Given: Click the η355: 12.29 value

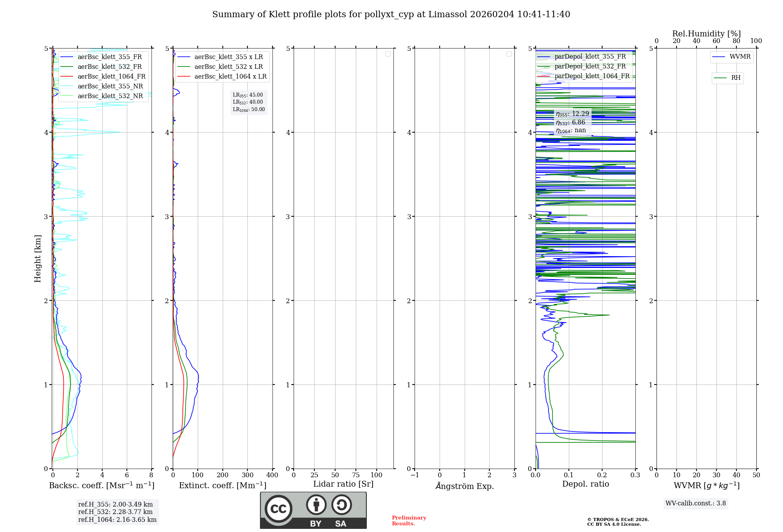Looking at the screenshot, I should tap(572, 114).
